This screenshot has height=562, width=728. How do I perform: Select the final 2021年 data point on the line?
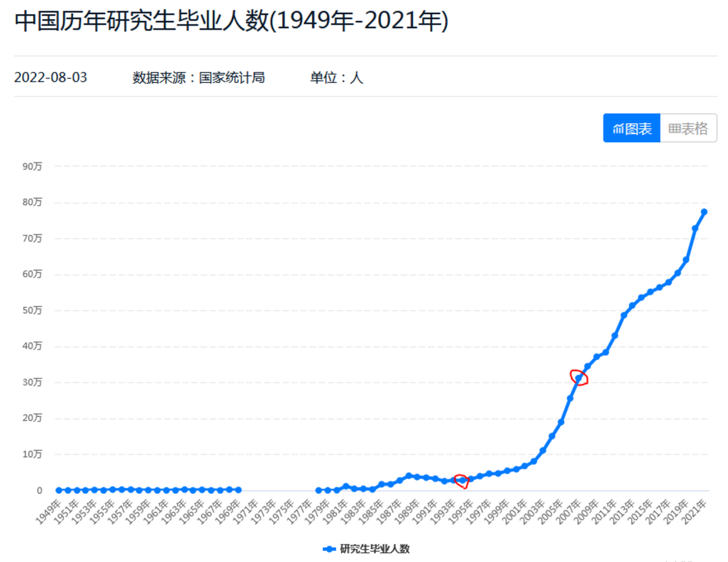[703, 212]
